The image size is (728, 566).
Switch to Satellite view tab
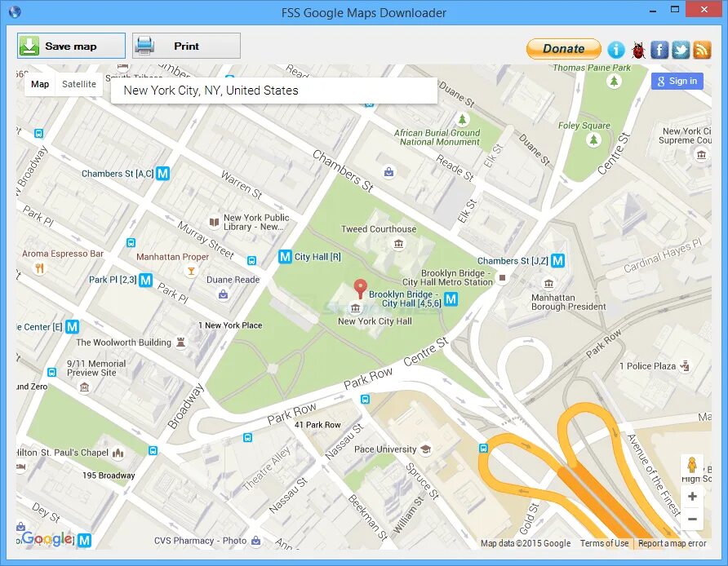(x=79, y=84)
